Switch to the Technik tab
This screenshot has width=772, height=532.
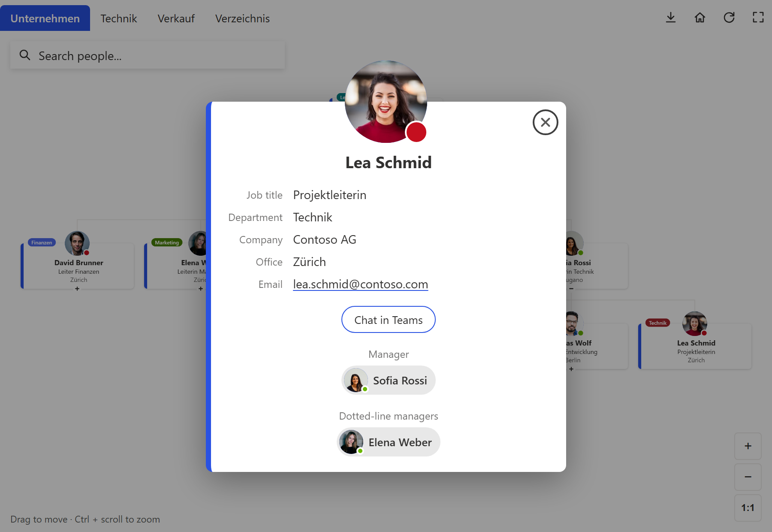(x=119, y=18)
